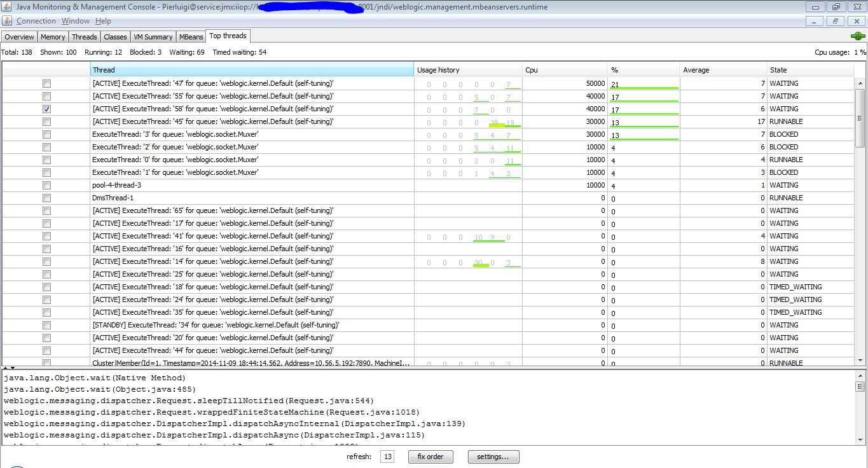Screen dimensions: 868x468
Task: Uncheck ExecuteThread '58' checkbox
Action: 46,109
